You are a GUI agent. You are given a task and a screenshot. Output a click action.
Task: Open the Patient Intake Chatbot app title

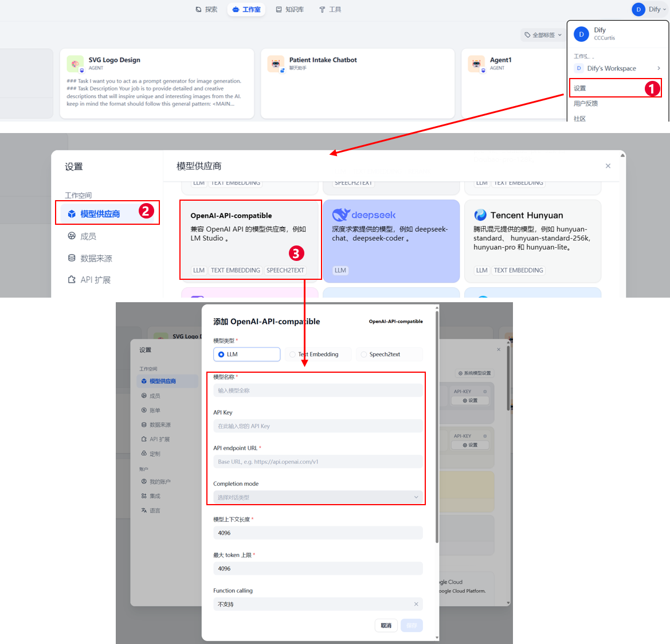click(323, 60)
